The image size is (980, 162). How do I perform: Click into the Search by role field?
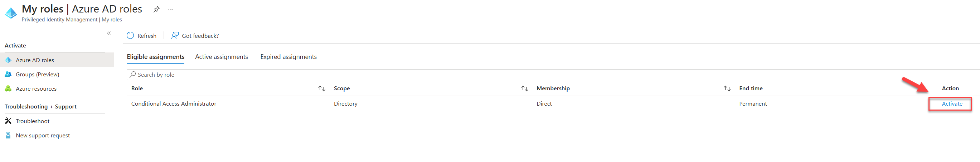pyautogui.click(x=553, y=75)
